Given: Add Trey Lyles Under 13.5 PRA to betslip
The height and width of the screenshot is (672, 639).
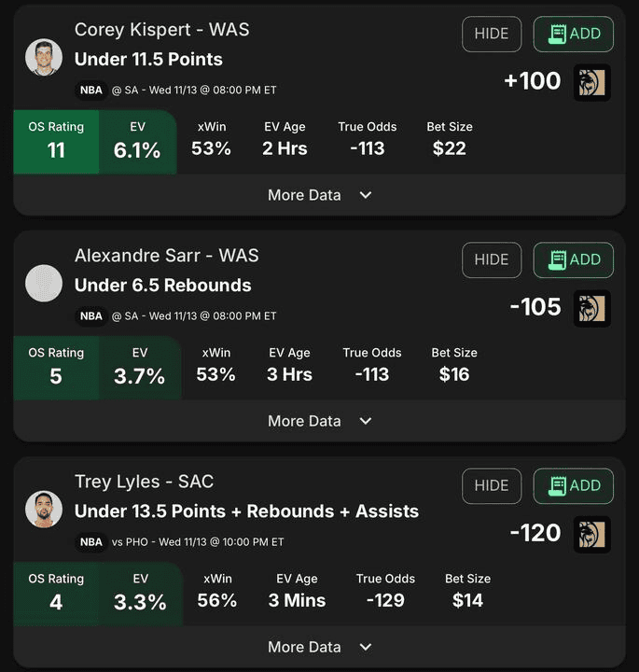Looking at the screenshot, I should tap(574, 485).
